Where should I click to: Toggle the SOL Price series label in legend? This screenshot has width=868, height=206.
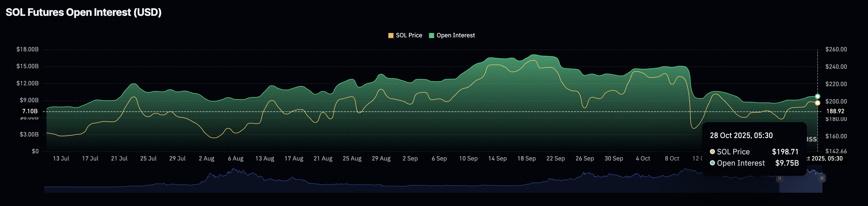tap(409, 35)
